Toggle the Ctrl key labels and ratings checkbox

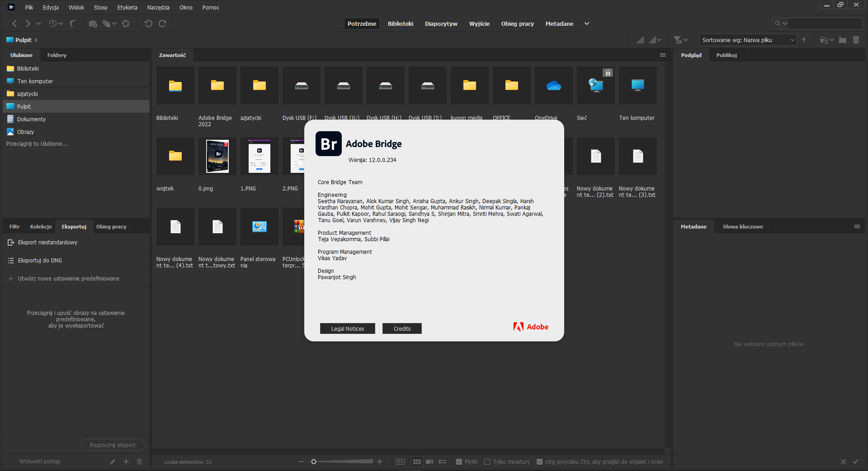coord(539,462)
